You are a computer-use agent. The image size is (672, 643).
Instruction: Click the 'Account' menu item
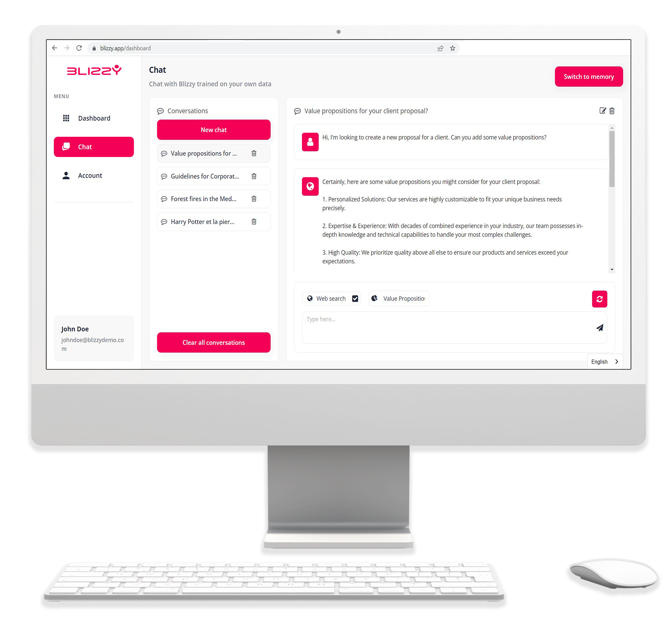pyautogui.click(x=91, y=175)
